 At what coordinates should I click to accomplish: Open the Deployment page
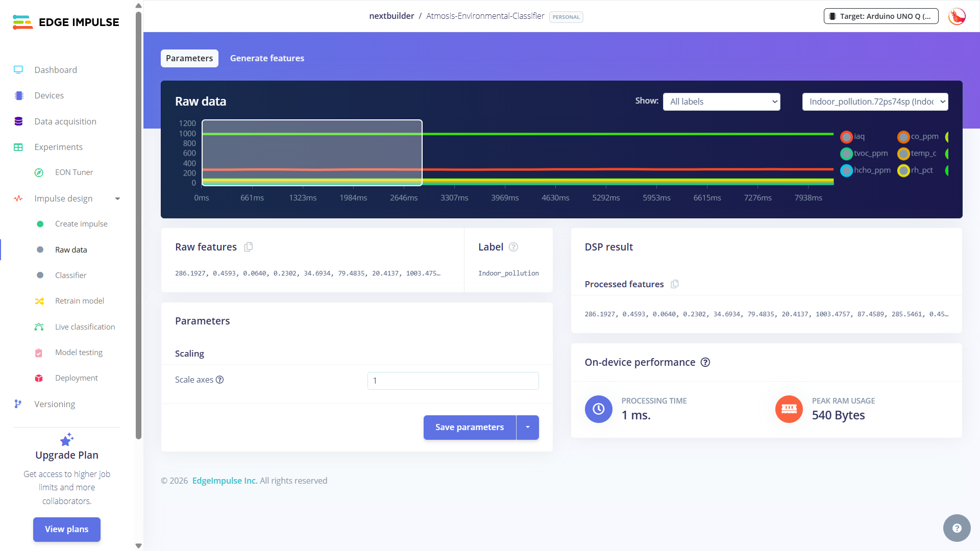tap(77, 378)
